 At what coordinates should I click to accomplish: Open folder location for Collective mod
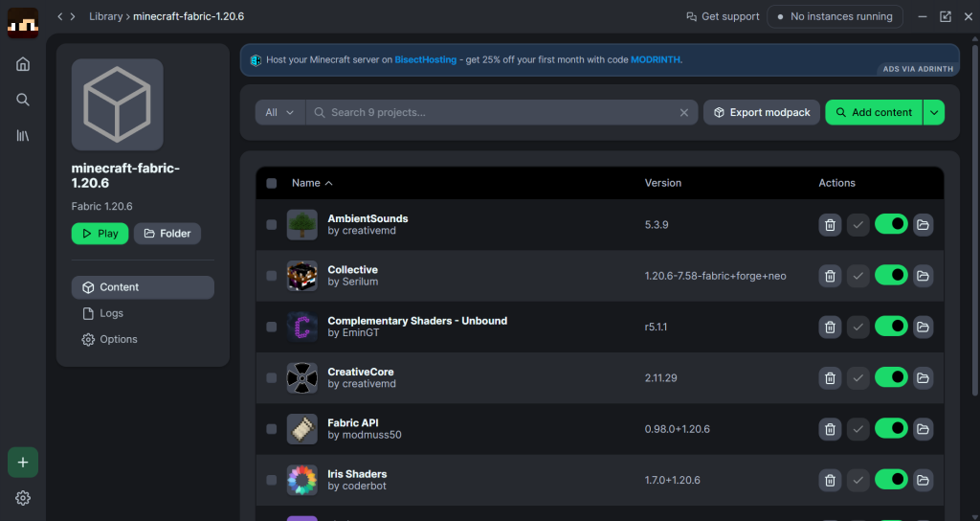pyautogui.click(x=923, y=276)
